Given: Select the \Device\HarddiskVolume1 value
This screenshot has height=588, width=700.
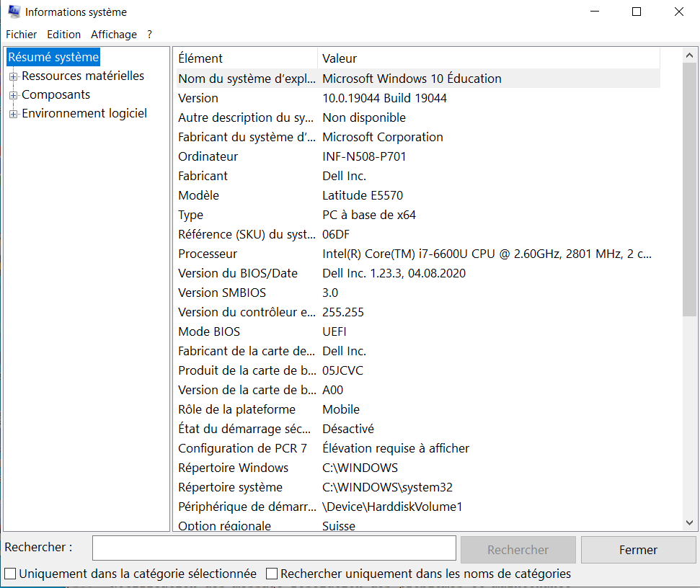Looking at the screenshot, I should (x=392, y=507).
